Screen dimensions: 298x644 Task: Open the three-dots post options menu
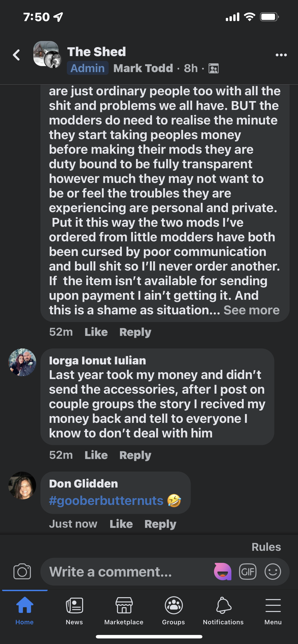point(281,55)
